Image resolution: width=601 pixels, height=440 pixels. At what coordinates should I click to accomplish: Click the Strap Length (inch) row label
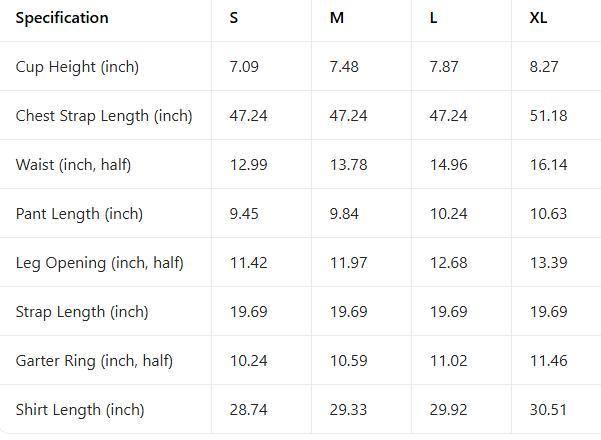click(82, 312)
